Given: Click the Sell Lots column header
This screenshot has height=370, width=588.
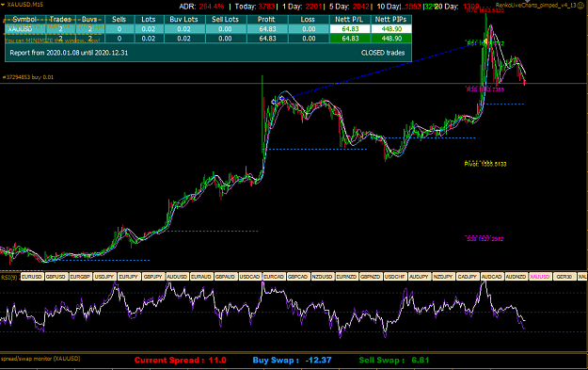Looking at the screenshot, I should [x=225, y=20].
